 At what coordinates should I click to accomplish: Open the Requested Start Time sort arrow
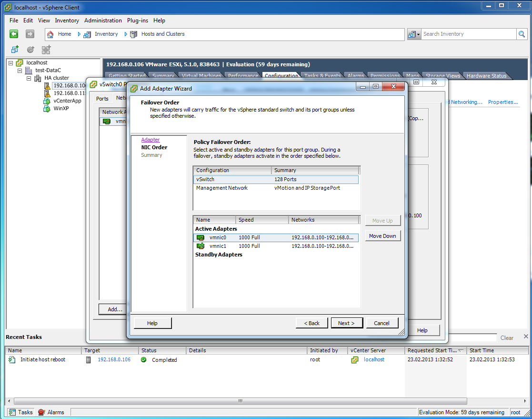461,350
